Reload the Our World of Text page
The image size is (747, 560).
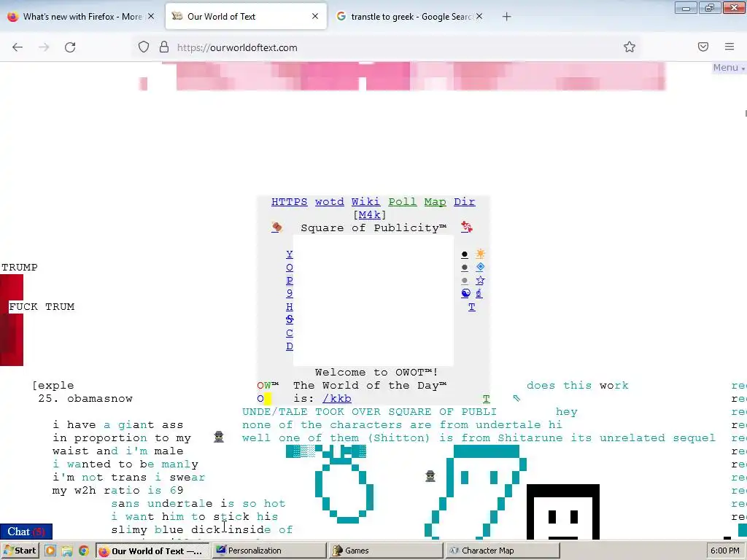click(x=70, y=47)
